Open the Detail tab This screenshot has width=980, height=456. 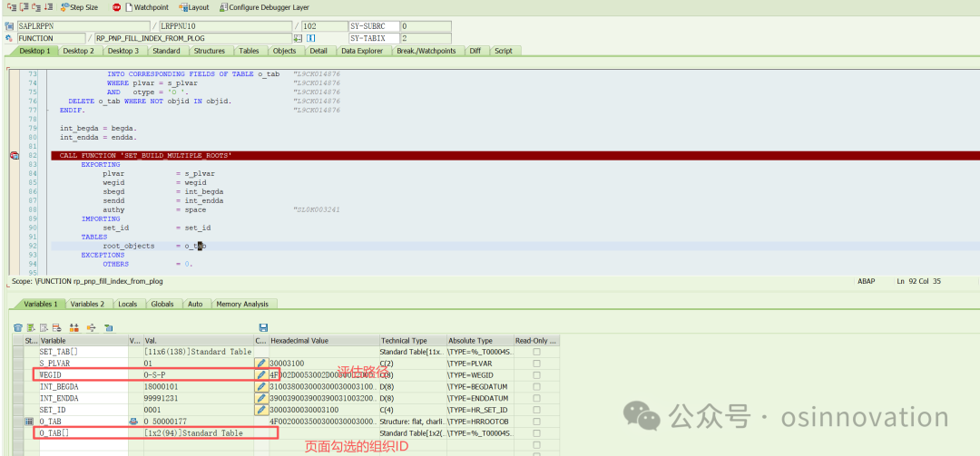318,51
